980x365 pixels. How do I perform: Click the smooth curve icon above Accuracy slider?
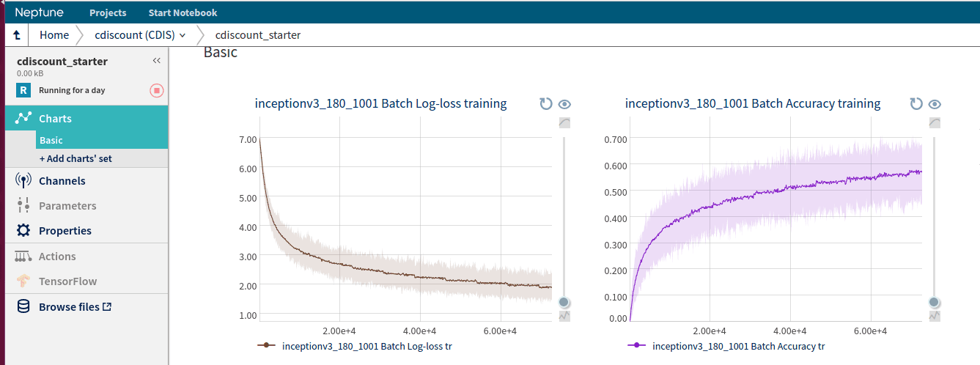coord(934,123)
